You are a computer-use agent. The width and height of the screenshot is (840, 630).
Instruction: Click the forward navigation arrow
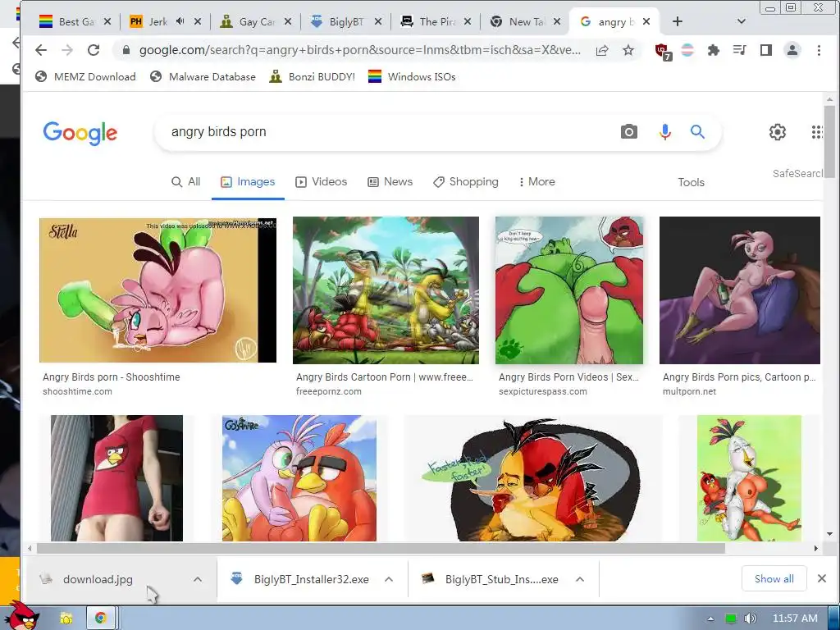(67, 50)
